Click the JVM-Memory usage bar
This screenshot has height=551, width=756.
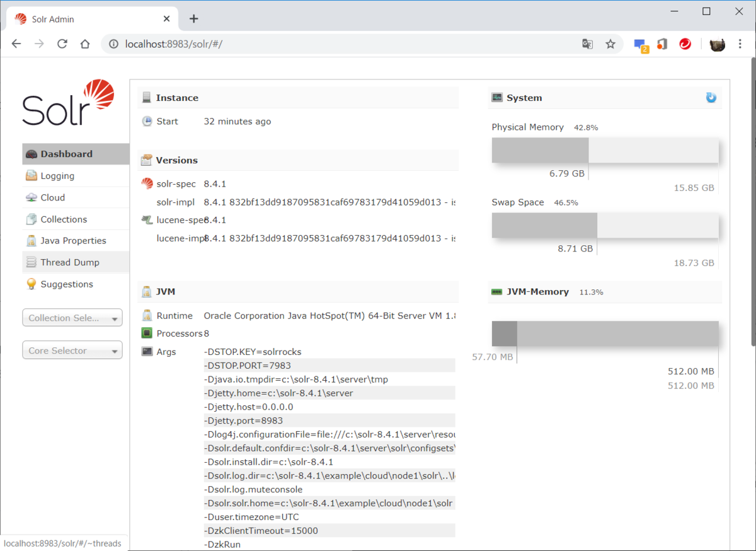click(605, 333)
